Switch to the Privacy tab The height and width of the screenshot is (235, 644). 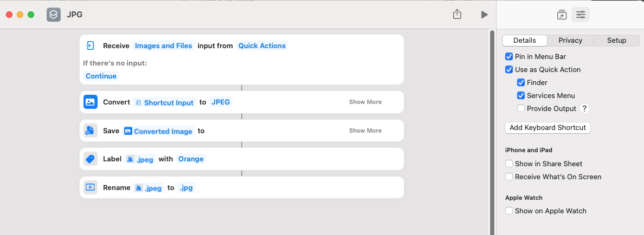570,41
